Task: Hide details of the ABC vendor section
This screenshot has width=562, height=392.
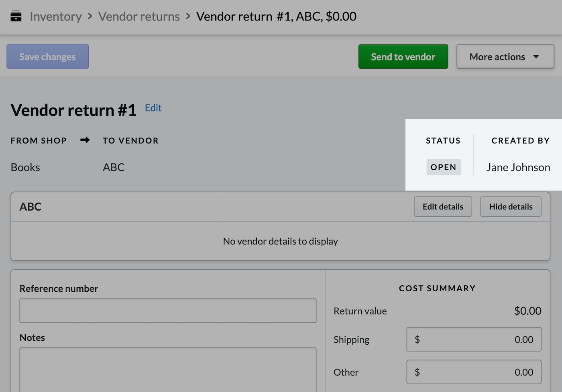Action: click(x=511, y=206)
